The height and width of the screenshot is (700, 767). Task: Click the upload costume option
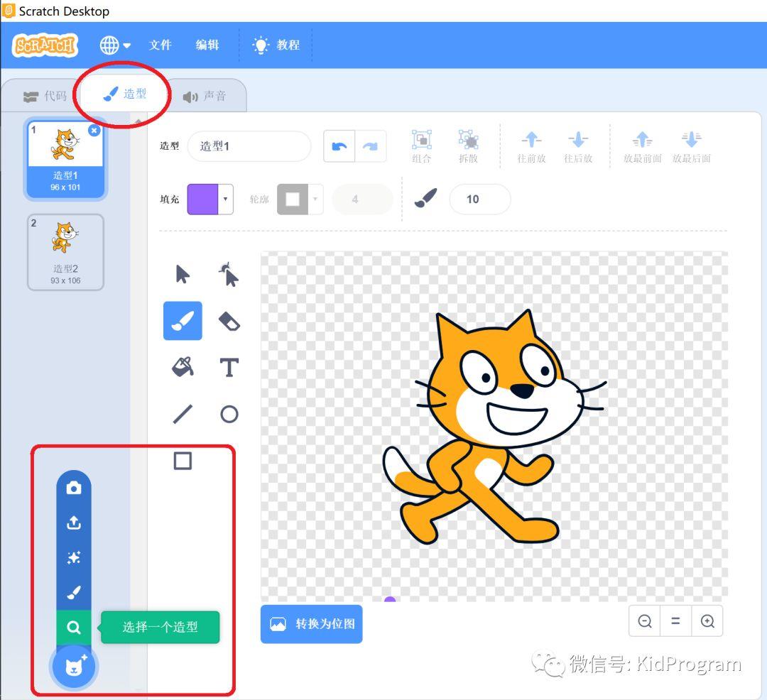74,523
